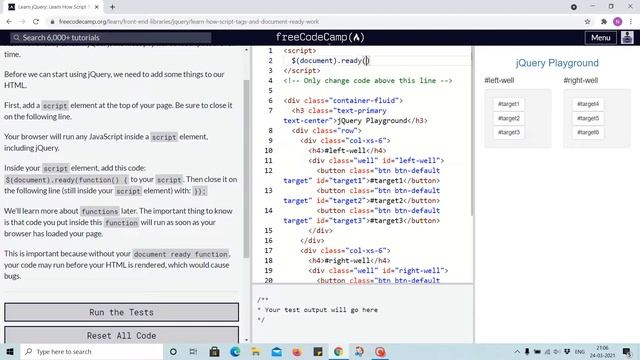The image size is (640, 360).
Task: Click the #left-well heading in preview
Action: point(499,80)
